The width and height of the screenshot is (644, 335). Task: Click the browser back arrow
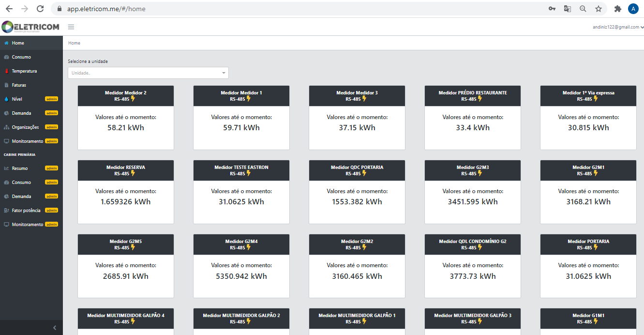(9, 9)
